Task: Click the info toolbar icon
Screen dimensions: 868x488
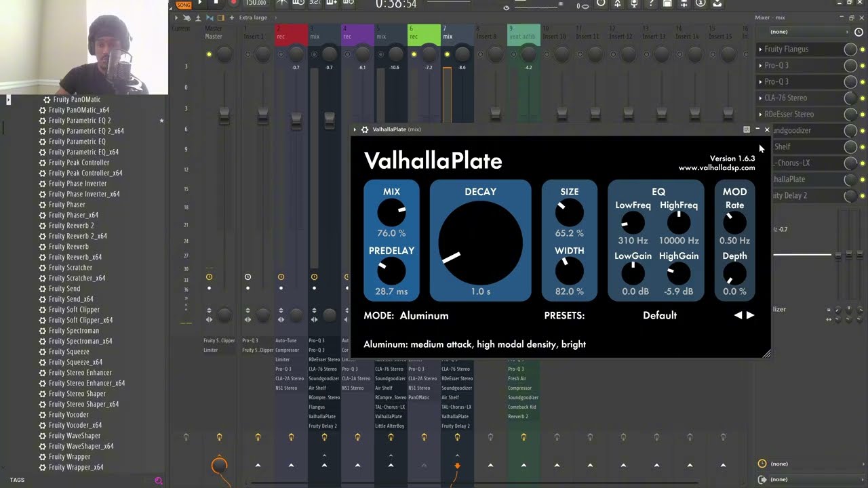Action: [701, 3]
